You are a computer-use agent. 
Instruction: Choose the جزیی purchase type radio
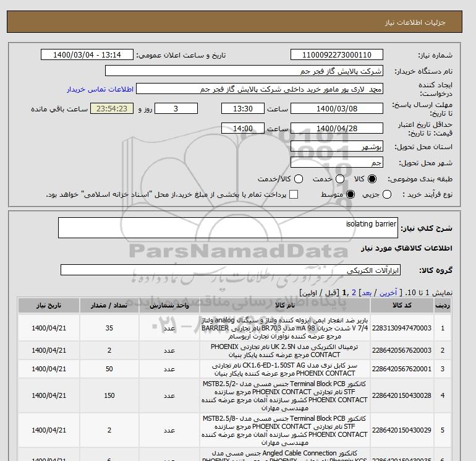387,194
